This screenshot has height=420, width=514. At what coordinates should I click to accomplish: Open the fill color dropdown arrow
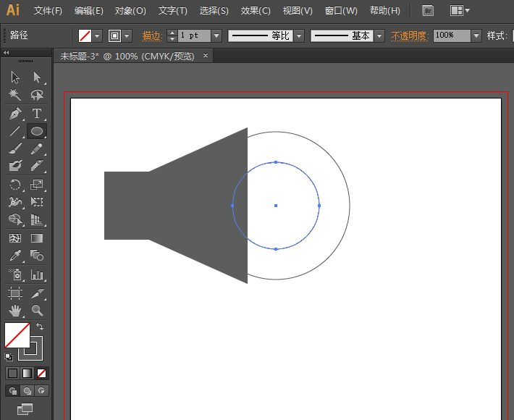tap(97, 35)
